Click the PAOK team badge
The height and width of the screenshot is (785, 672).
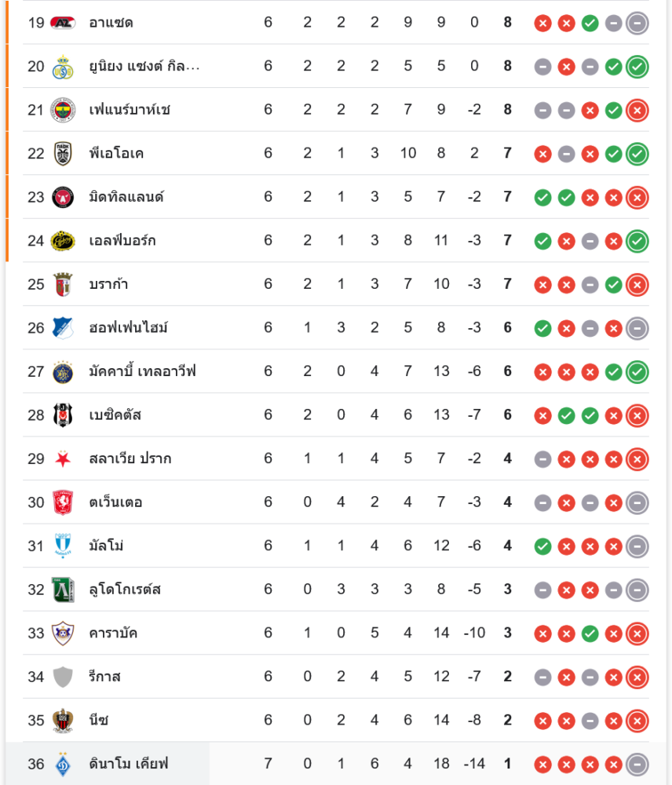tap(62, 154)
